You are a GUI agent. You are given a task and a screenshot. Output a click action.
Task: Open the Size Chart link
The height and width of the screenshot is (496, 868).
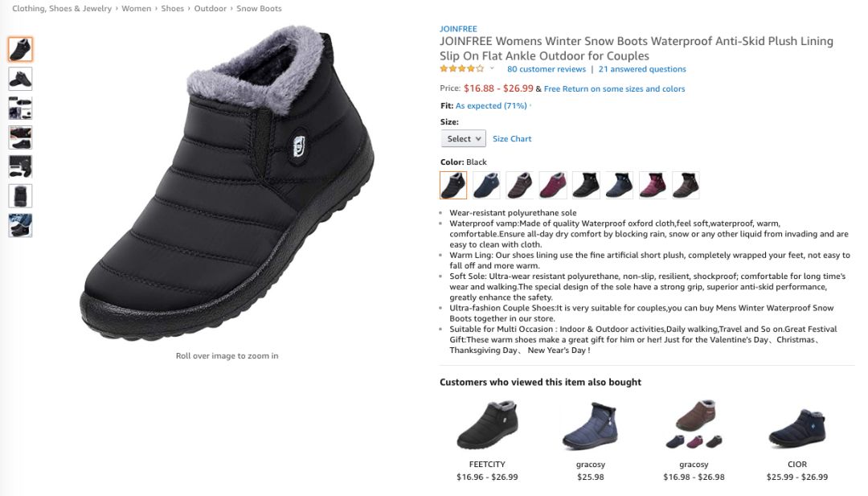512,138
